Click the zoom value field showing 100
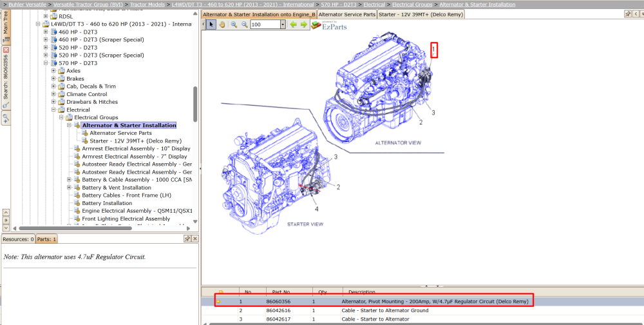This screenshot has height=325, width=644. pos(265,25)
